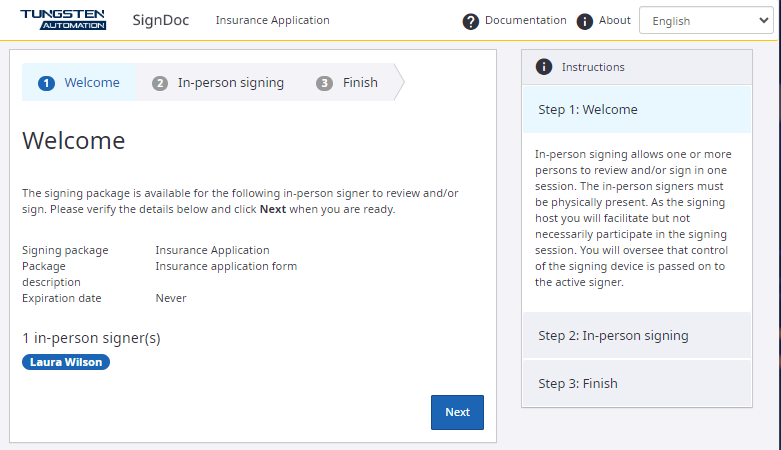Image resolution: width=781 pixels, height=450 pixels.
Task: Click the Instructions panel info icon
Action: (x=544, y=67)
